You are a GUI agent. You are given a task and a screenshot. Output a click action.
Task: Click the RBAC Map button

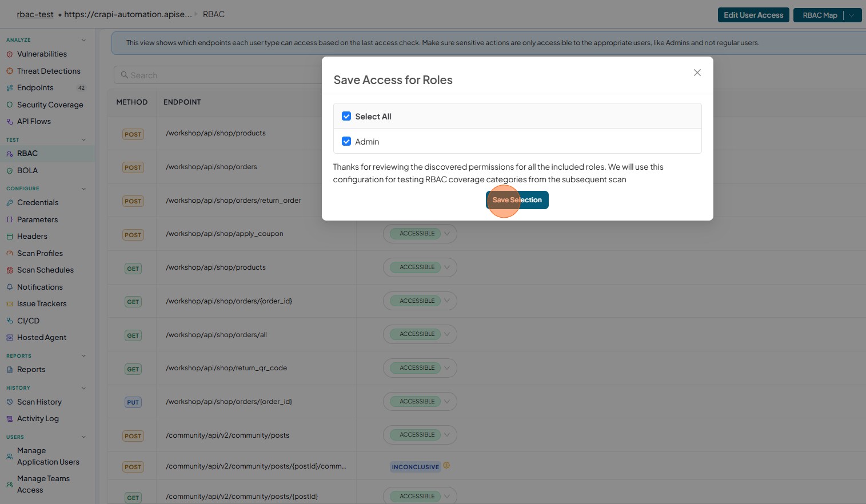[x=820, y=15]
